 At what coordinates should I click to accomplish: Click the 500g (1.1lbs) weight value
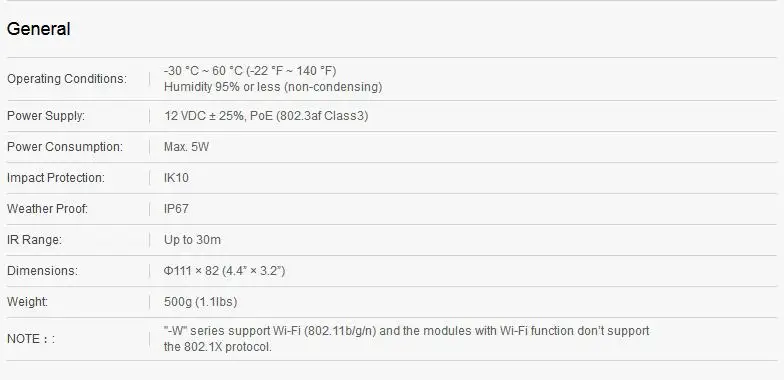point(200,302)
